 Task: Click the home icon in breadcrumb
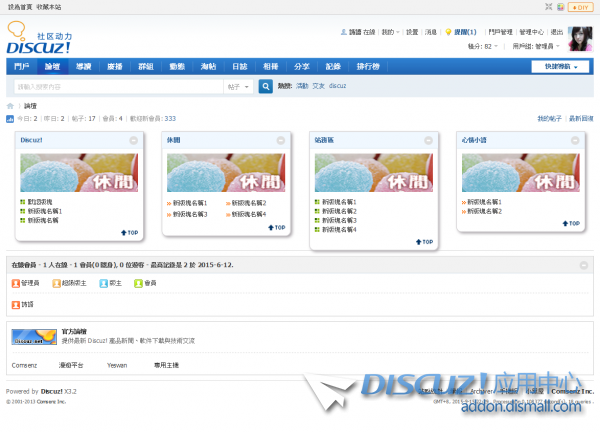pos(10,105)
